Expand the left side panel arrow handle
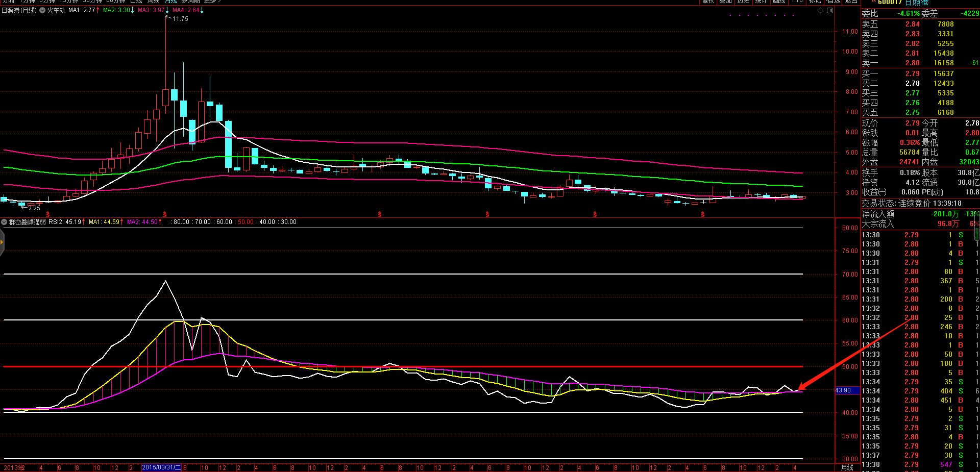 coord(2,242)
